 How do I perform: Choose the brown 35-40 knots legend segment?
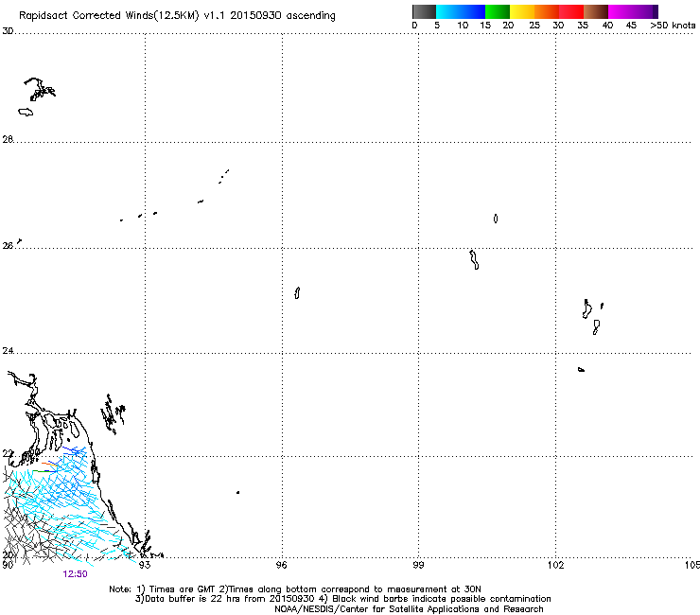[596, 11]
